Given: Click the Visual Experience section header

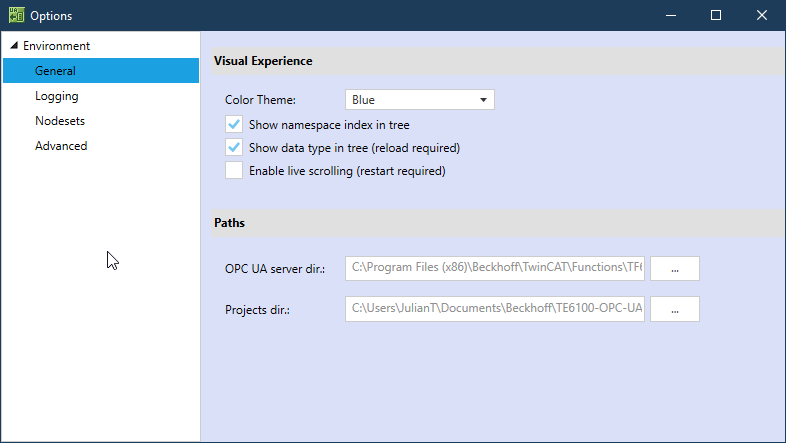Looking at the screenshot, I should (498, 61).
